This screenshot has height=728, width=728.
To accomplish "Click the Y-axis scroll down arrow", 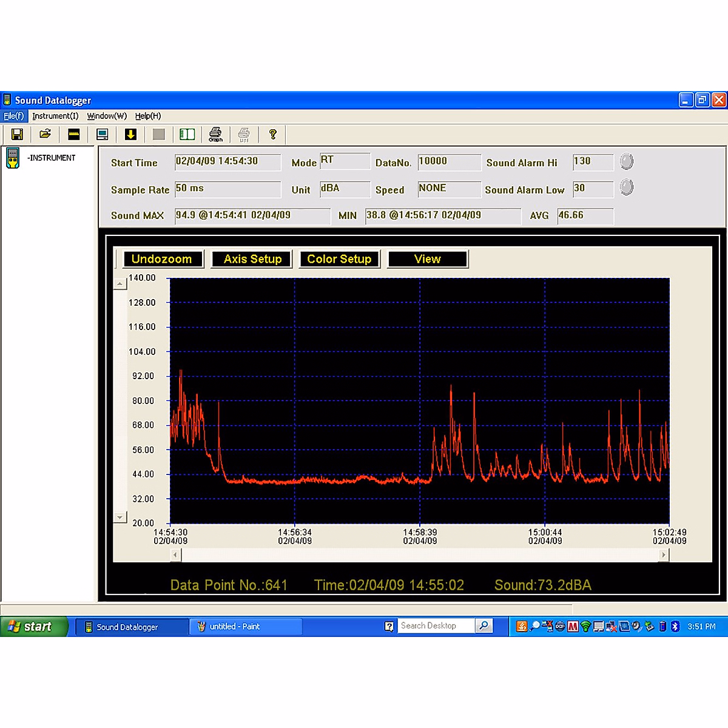I will point(120,517).
